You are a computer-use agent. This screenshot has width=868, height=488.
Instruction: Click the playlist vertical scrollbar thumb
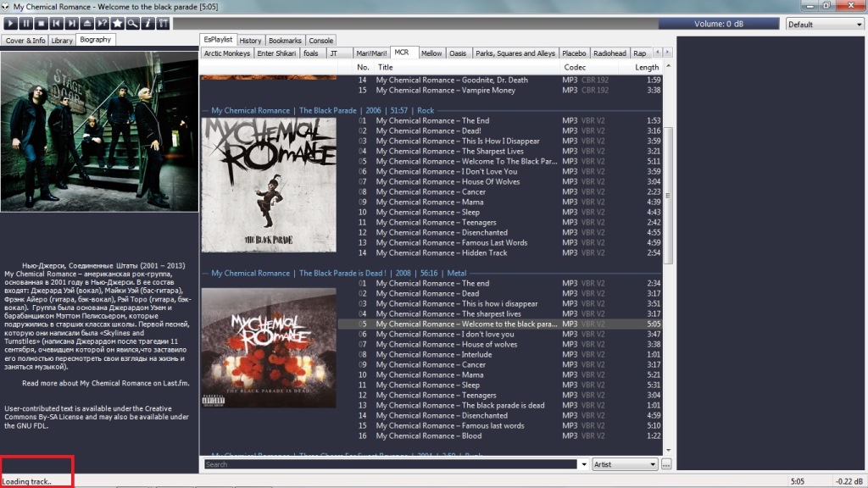coord(668,196)
